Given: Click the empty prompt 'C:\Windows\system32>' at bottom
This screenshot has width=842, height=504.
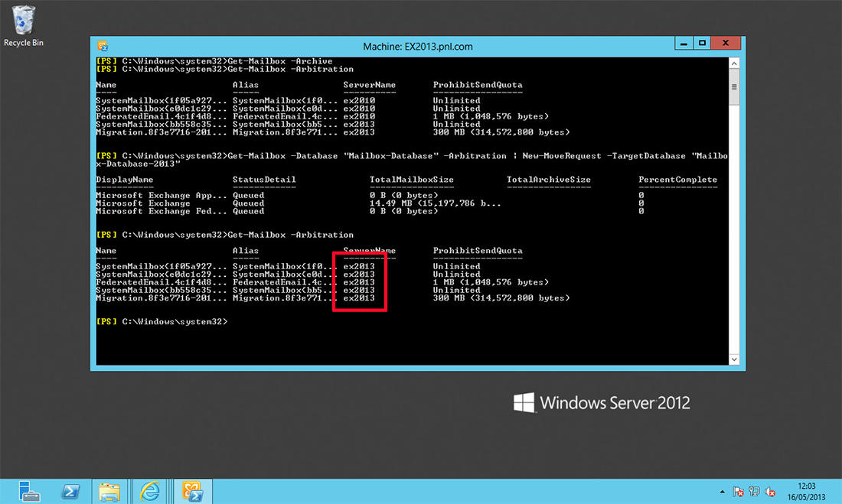Looking at the screenshot, I should pyautogui.click(x=175, y=321).
